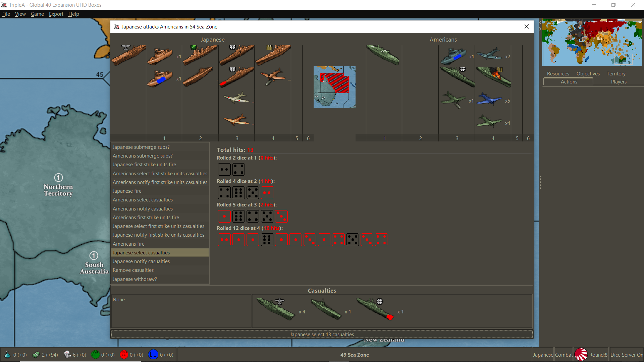Open the Export menu
The height and width of the screenshot is (362, 644).
56,14
